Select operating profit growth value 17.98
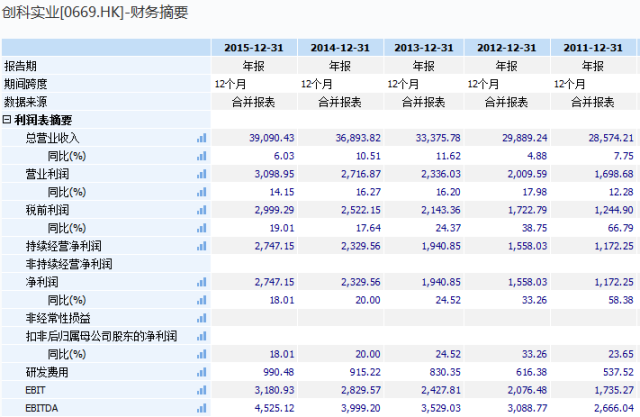Screen dimensions: 640x417 (535, 192)
